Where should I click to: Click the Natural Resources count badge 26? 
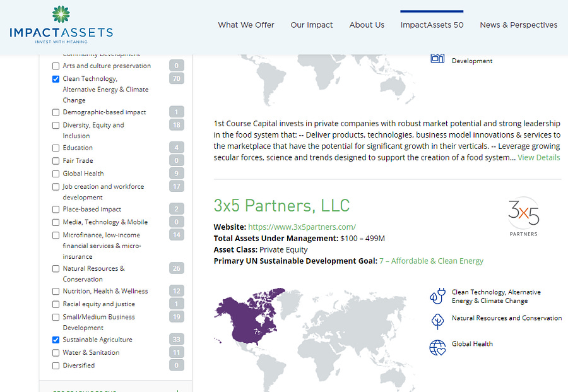coord(177,268)
